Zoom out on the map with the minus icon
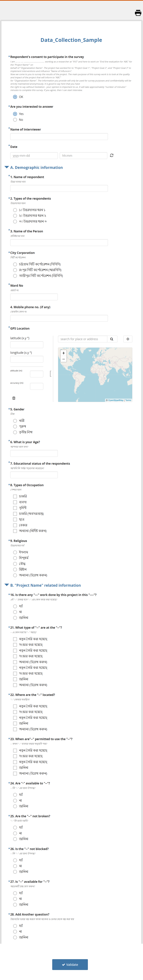Viewport: 143px width, 980px height. tap(63, 359)
